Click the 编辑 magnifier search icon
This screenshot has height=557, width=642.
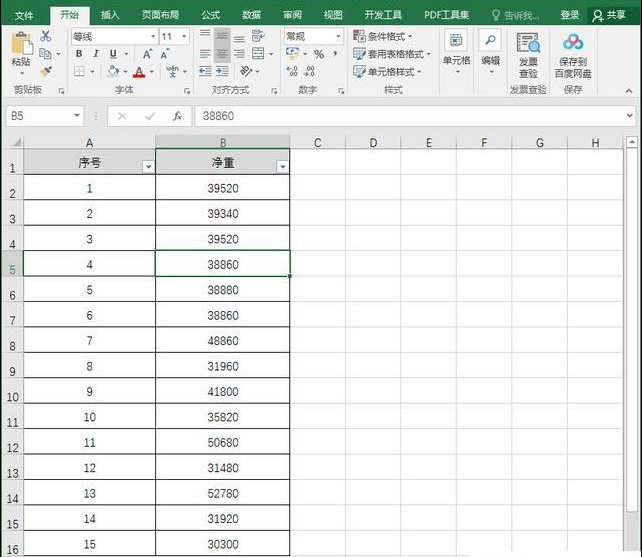[x=490, y=41]
